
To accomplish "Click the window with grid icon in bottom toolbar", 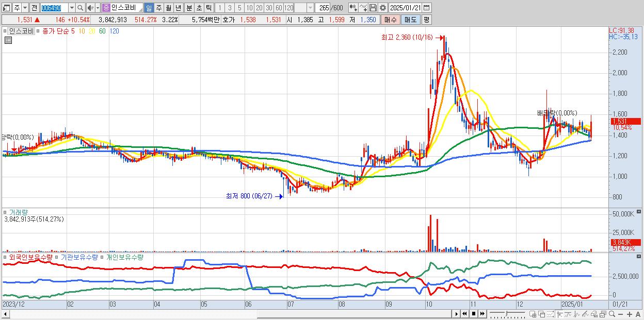I will 533,314.
